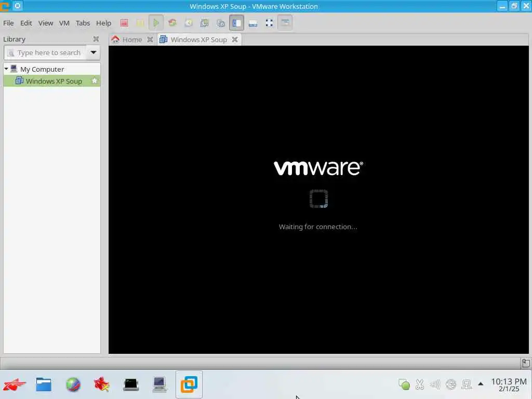Click the red Power Off toolbar button
The width and height of the screenshot is (532, 399).
tap(124, 23)
